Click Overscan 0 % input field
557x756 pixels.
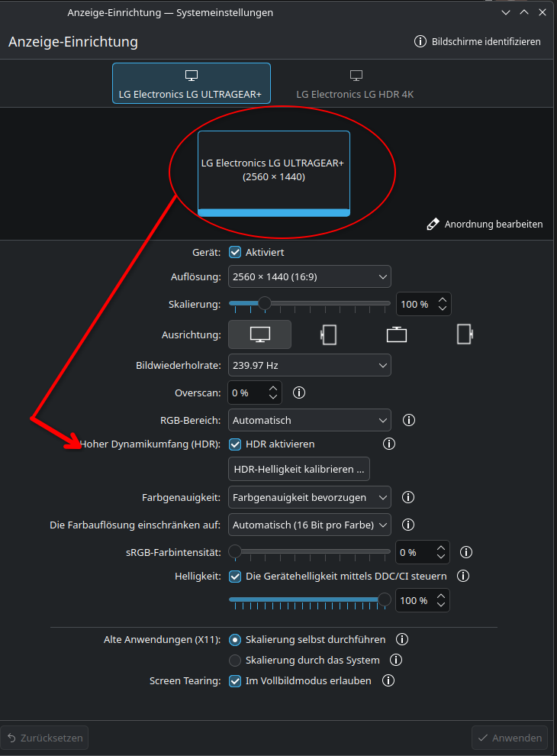tap(254, 393)
